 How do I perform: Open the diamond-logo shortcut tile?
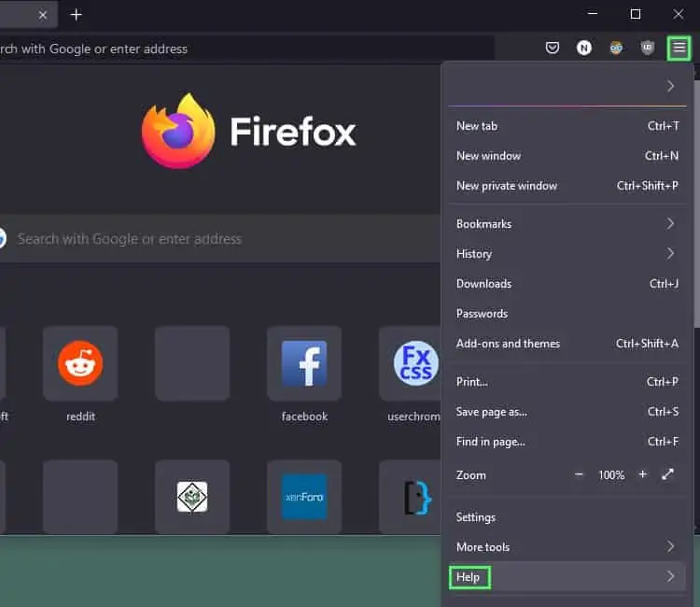pyautogui.click(x=192, y=497)
